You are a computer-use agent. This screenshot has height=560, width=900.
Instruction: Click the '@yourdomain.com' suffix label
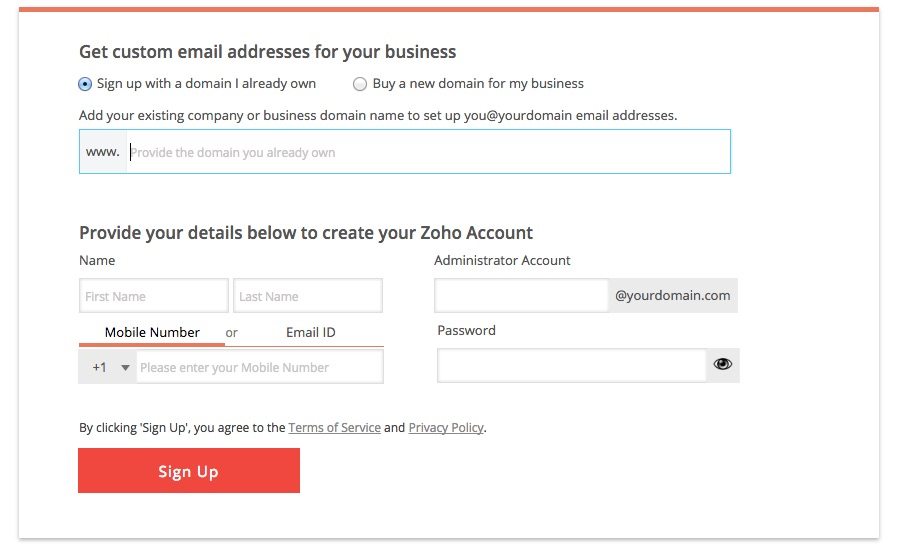click(673, 296)
